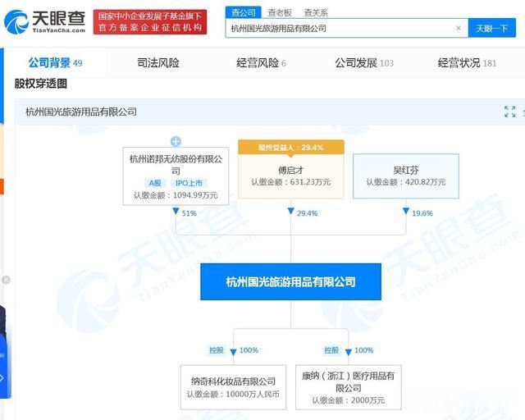This screenshot has height=420, width=525.
Task: Close the left floating panel with the gray X
Action: [x=6, y=280]
